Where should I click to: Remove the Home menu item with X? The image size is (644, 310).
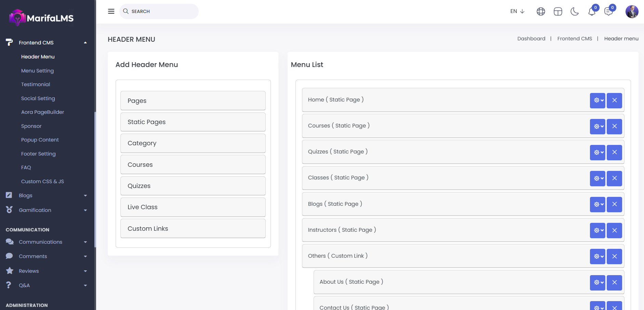click(x=614, y=100)
